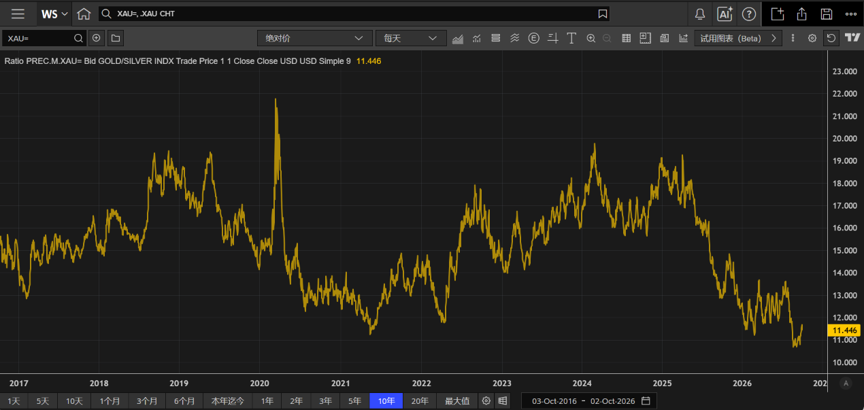Click the table icon beside the range gear
The height and width of the screenshot is (410, 864).
(x=501, y=401)
